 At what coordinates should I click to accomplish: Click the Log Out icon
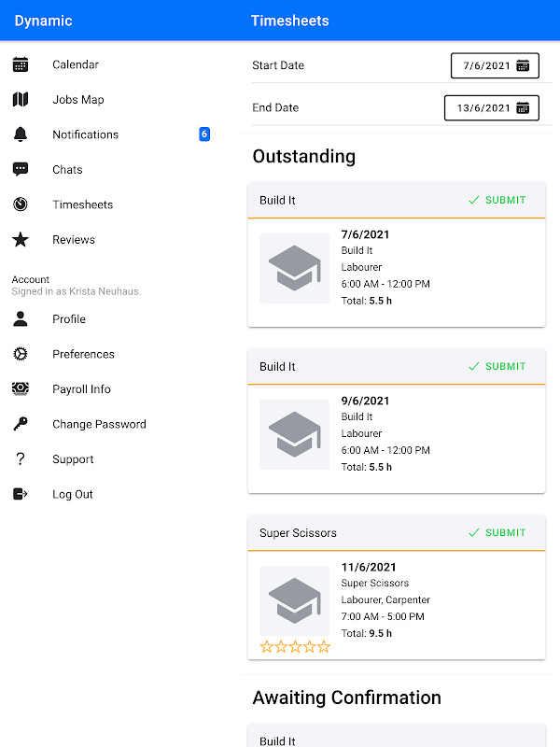pos(21,494)
